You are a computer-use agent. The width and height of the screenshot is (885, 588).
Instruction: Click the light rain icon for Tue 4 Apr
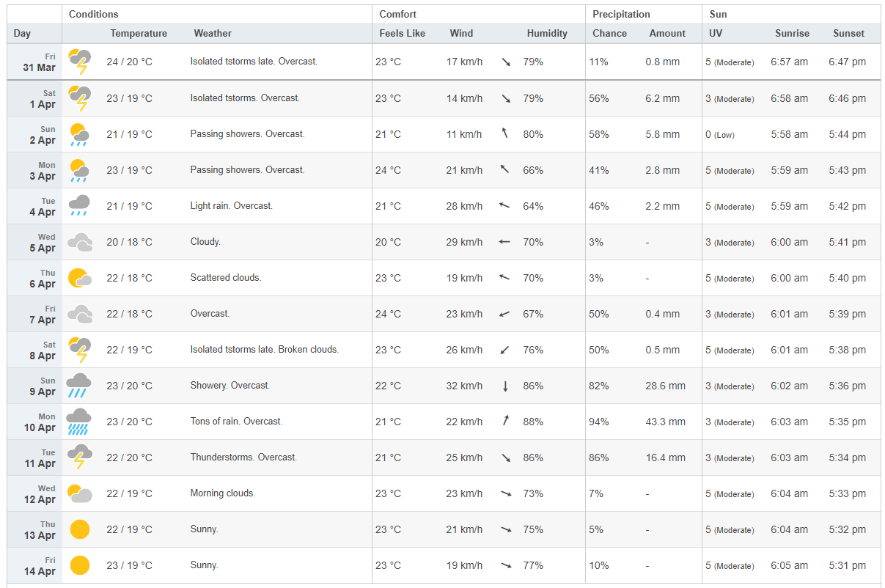coord(79,206)
